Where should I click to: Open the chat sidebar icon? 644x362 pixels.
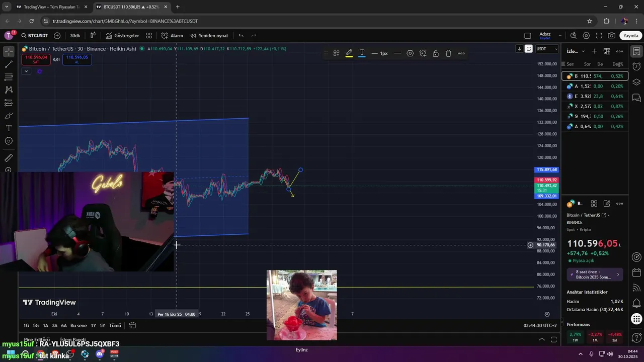(x=636, y=98)
